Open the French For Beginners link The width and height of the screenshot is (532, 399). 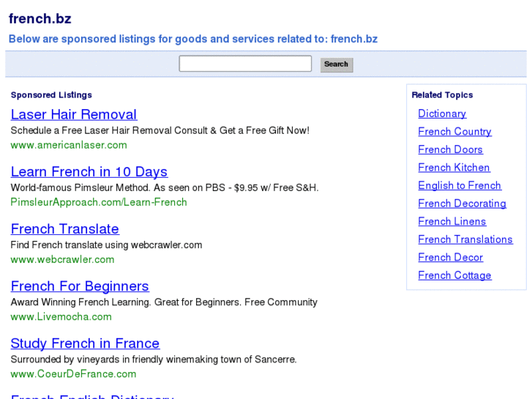80,286
